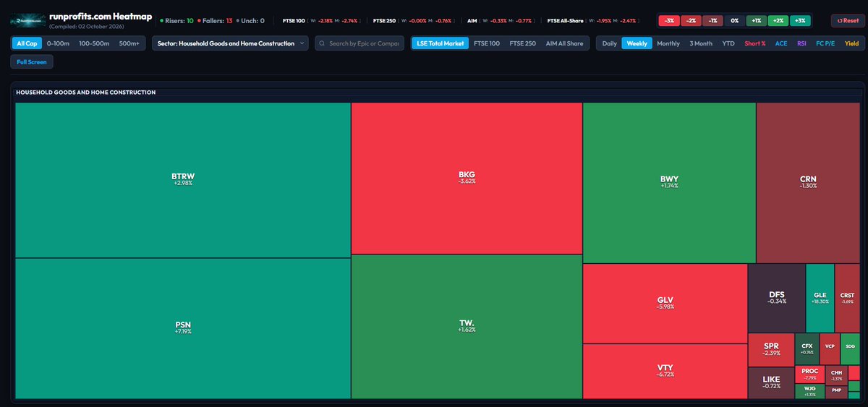The image size is (868, 407).
Task: Open the LIKE heatmap tile
Action: click(x=771, y=383)
